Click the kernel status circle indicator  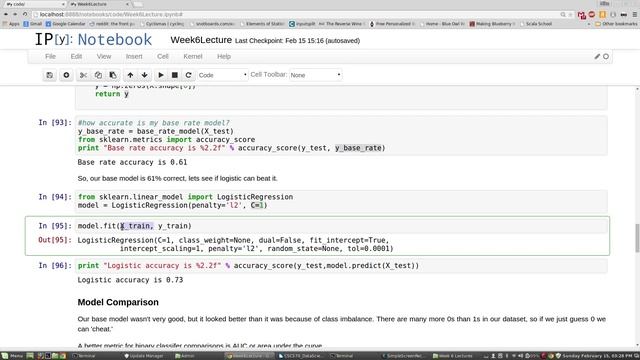click(x=606, y=56)
